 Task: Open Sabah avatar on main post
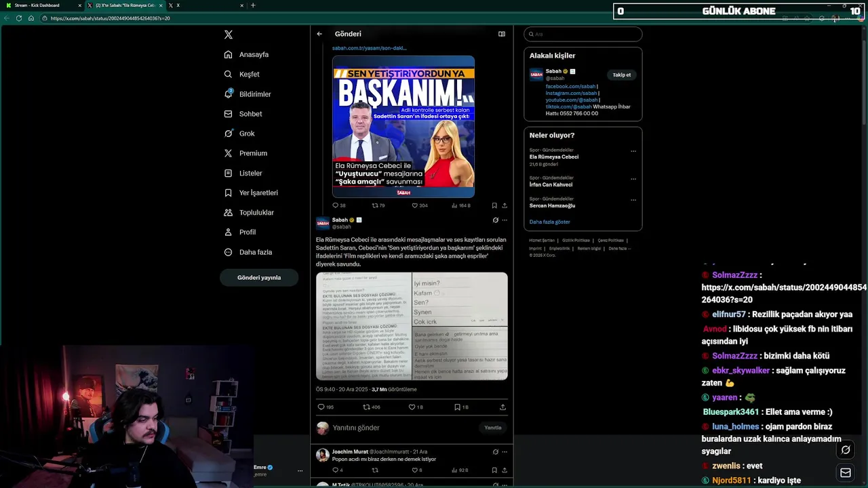pyautogui.click(x=322, y=223)
